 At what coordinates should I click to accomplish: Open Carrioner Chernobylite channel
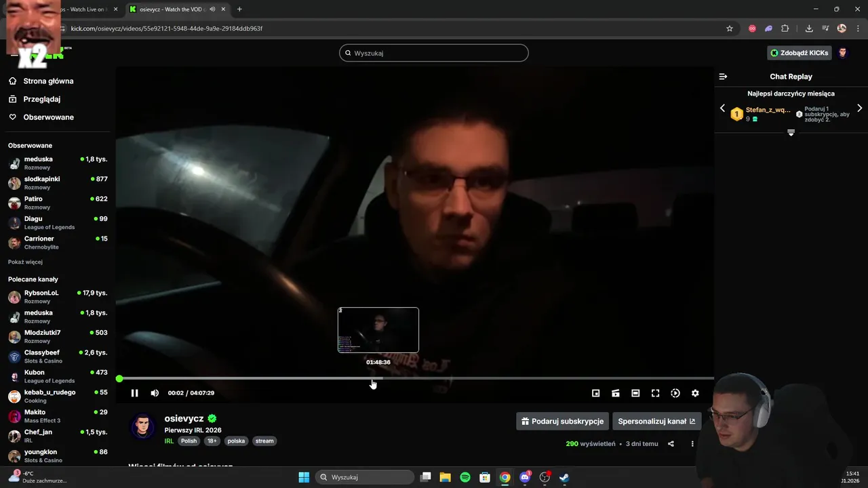coord(58,243)
